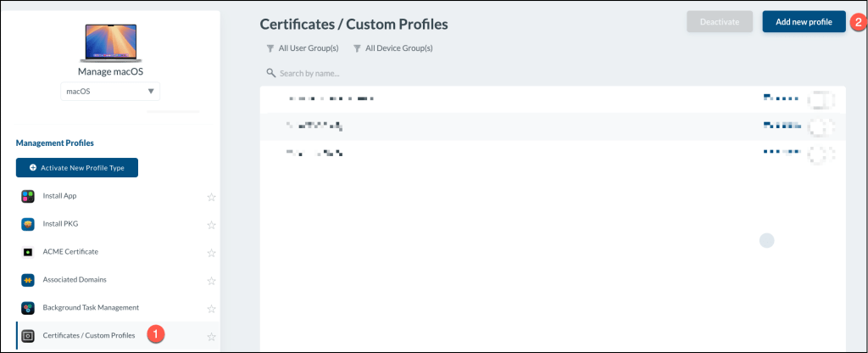This screenshot has height=353, width=868.
Task: Toggle favorite star for ACME Certificate
Action: pos(212,253)
